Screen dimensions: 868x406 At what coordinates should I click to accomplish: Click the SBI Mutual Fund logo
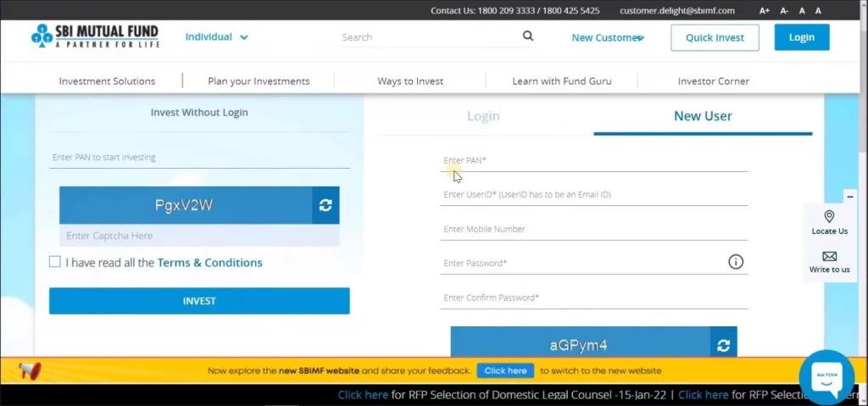point(95,36)
